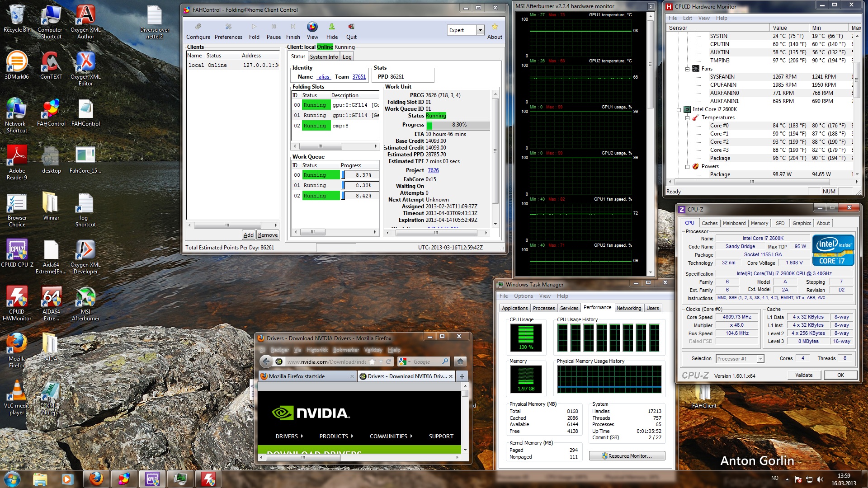This screenshot has width=868, height=488.
Task: Open 3DMark06 desktop shortcut
Action: pyautogui.click(x=17, y=65)
